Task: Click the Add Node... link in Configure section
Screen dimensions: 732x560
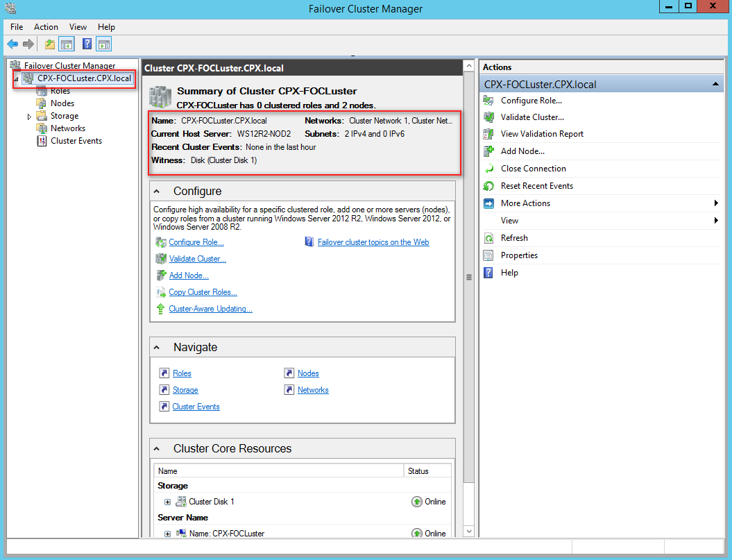Action: 189,275
